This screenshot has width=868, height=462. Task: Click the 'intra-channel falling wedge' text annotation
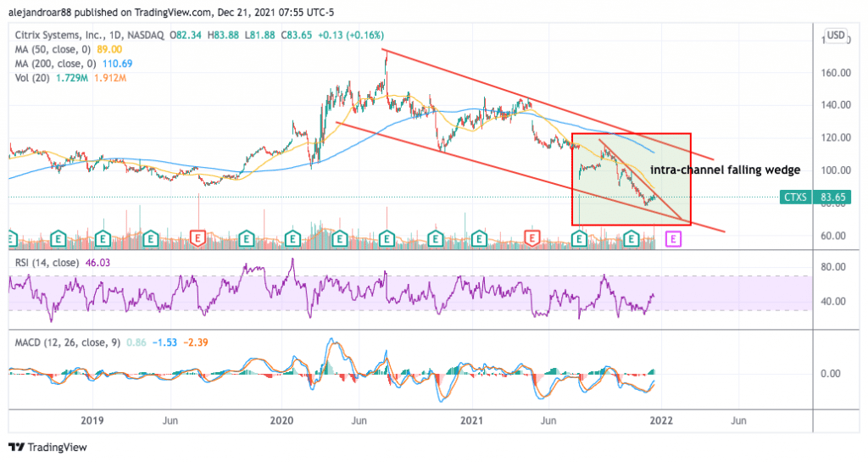coord(726,170)
